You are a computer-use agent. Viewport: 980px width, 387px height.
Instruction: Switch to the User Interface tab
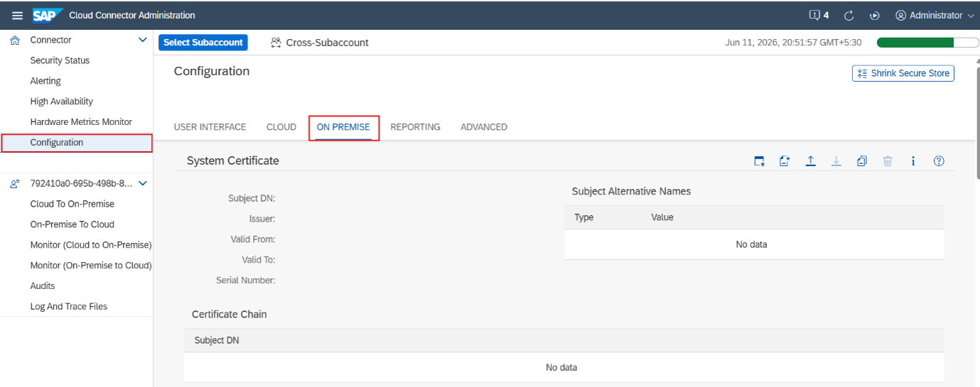point(210,127)
